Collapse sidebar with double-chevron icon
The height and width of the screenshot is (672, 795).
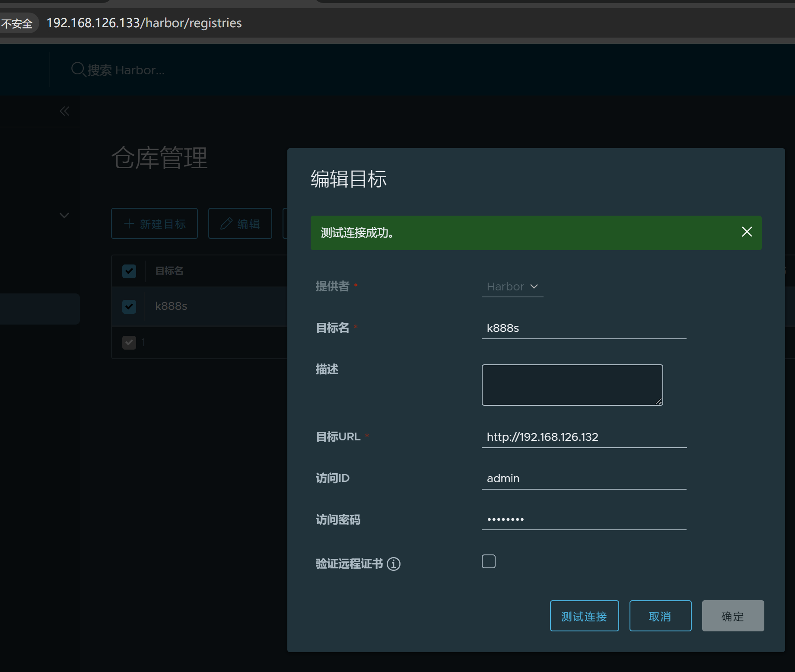(x=64, y=111)
